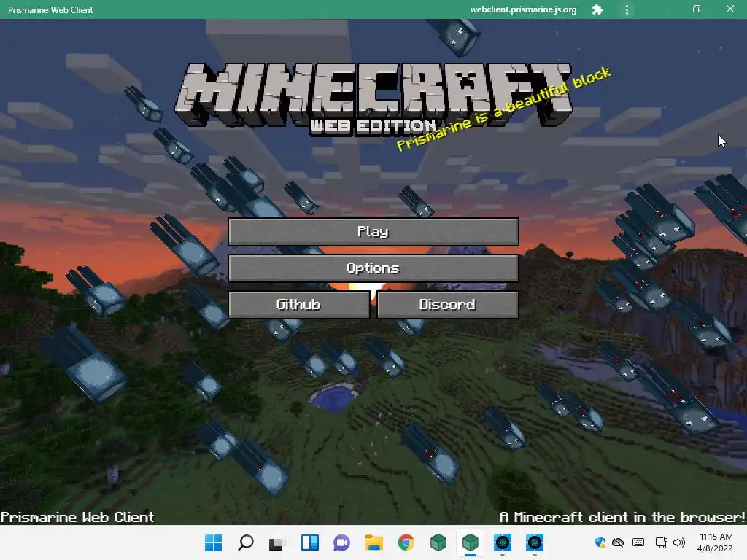
Task: Click the active Prismarine Web Client taskbar icon
Action: [x=471, y=542]
